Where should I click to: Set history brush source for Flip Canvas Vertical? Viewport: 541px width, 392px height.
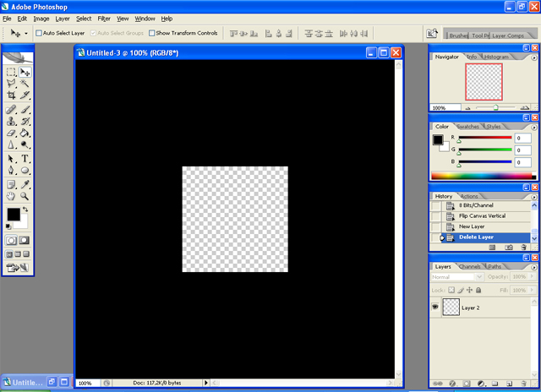(436, 216)
